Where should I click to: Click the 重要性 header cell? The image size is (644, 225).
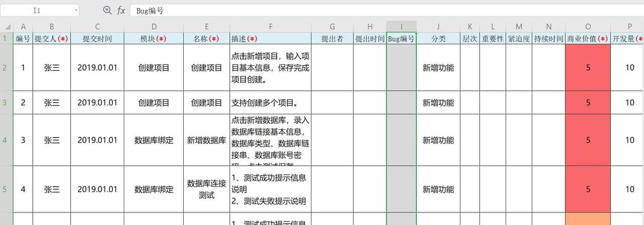(x=493, y=38)
